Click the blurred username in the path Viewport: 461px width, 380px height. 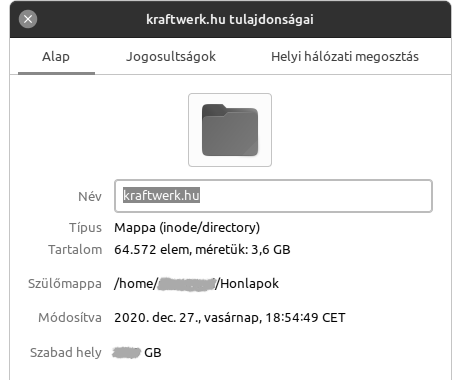(186, 284)
